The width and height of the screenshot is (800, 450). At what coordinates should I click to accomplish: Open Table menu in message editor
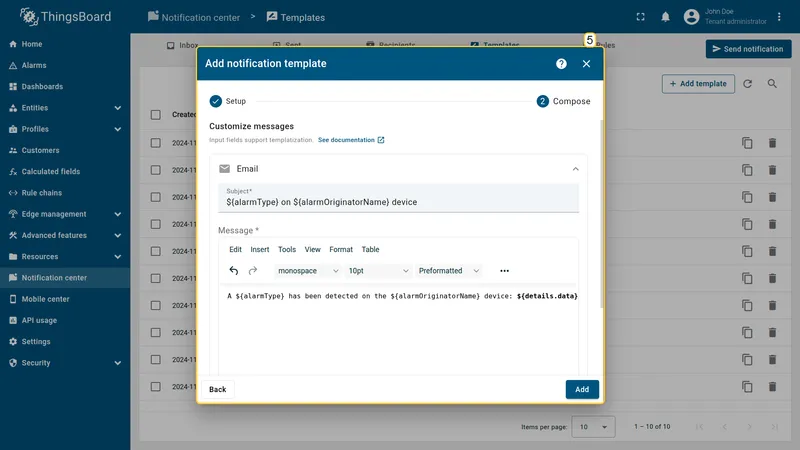pyautogui.click(x=370, y=249)
